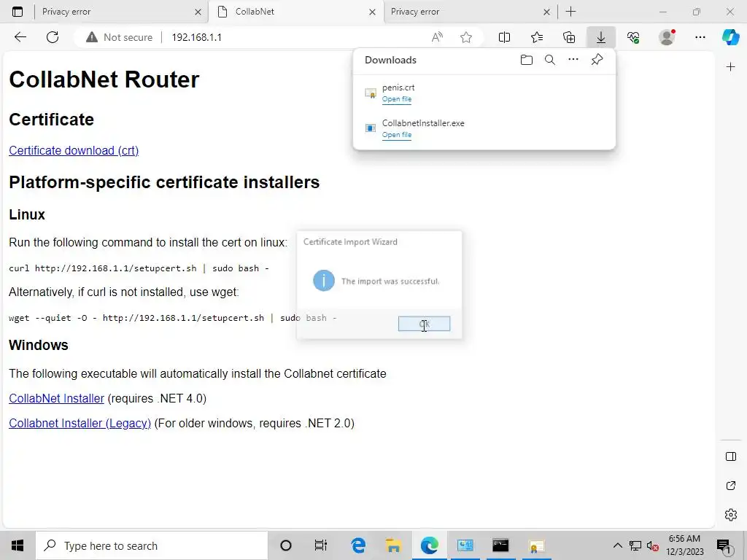Viewport: 747px width, 560px height.
Task: Add a sidebar app with the plus icon
Action: tap(730, 66)
